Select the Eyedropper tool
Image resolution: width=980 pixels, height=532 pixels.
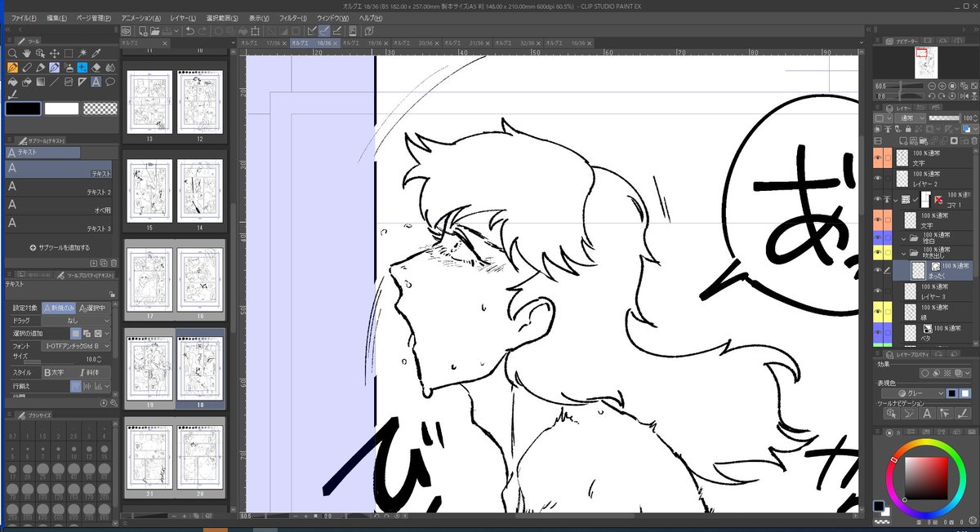(x=96, y=54)
